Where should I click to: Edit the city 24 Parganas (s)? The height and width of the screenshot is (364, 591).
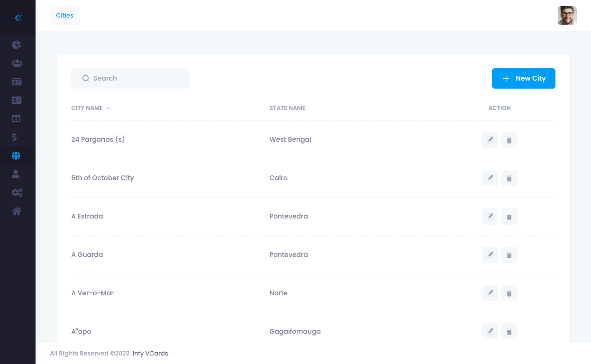tap(490, 139)
